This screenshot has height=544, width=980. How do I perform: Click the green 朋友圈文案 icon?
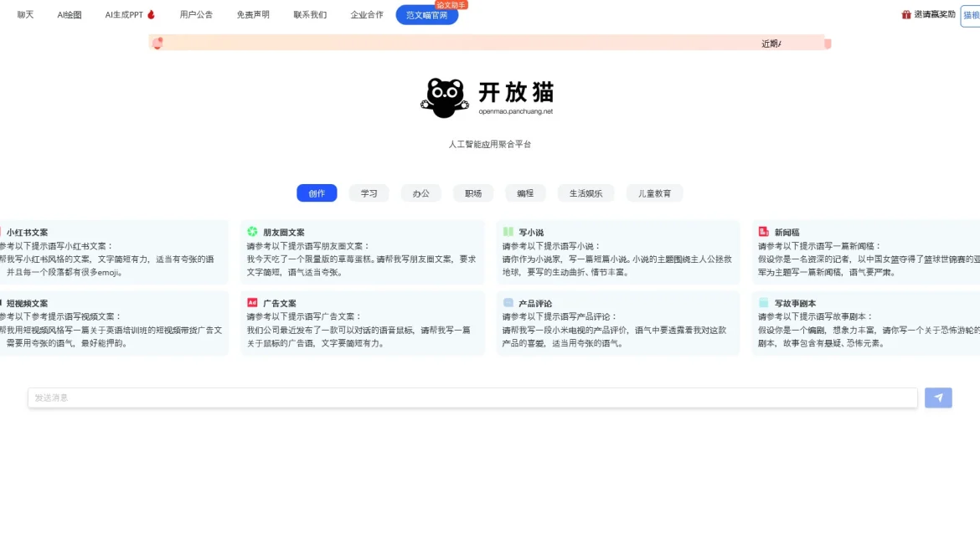[252, 232]
